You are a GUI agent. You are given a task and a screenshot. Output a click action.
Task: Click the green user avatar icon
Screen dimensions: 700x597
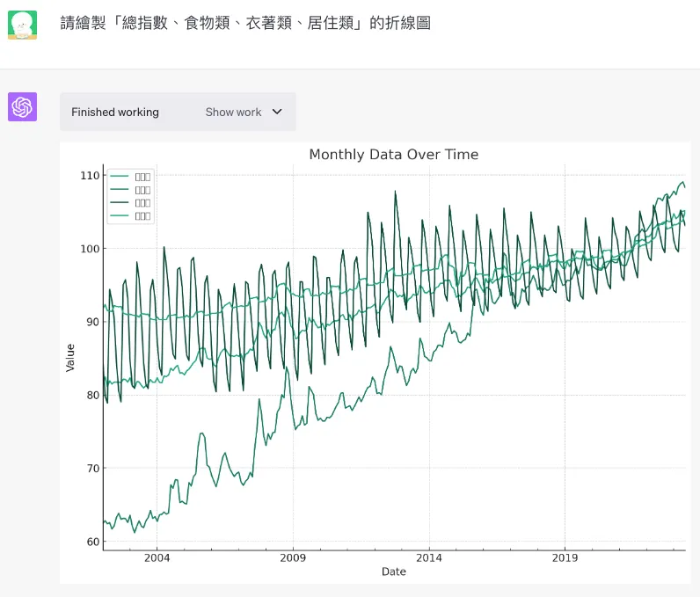(x=22, y=25)
